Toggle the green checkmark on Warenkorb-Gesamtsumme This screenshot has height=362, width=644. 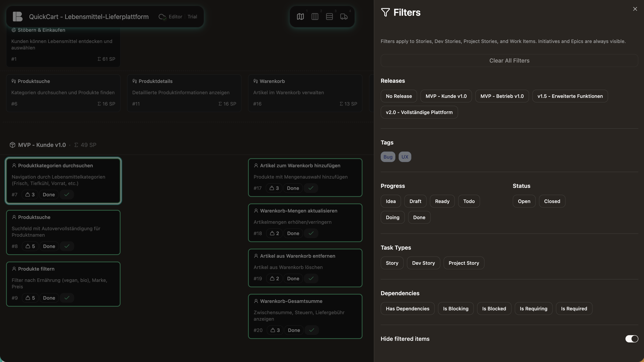311,330
